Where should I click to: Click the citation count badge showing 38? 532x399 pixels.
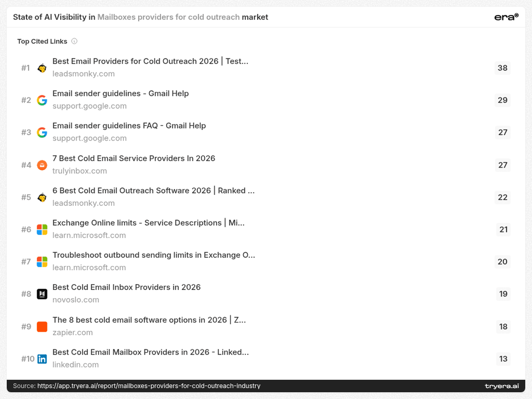[502, 68]
